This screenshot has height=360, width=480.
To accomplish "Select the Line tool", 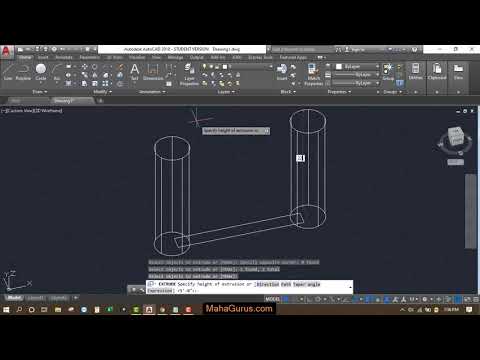I will pos(8,72).
